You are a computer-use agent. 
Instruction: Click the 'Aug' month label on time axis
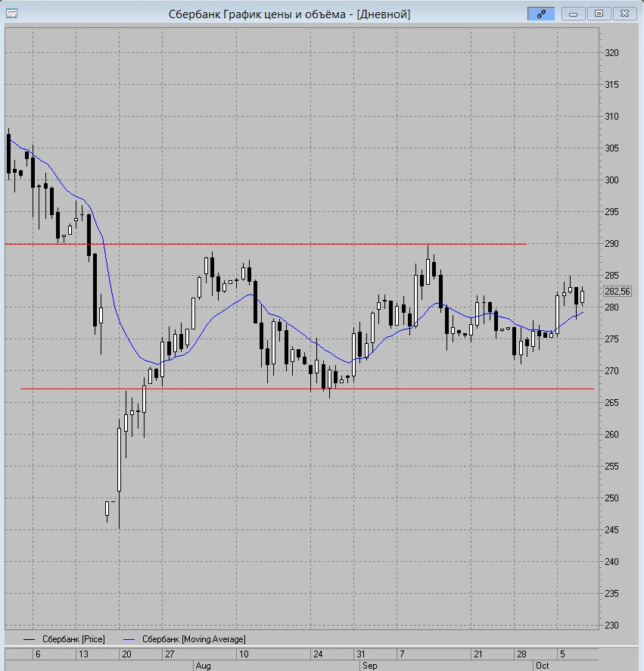203,666
